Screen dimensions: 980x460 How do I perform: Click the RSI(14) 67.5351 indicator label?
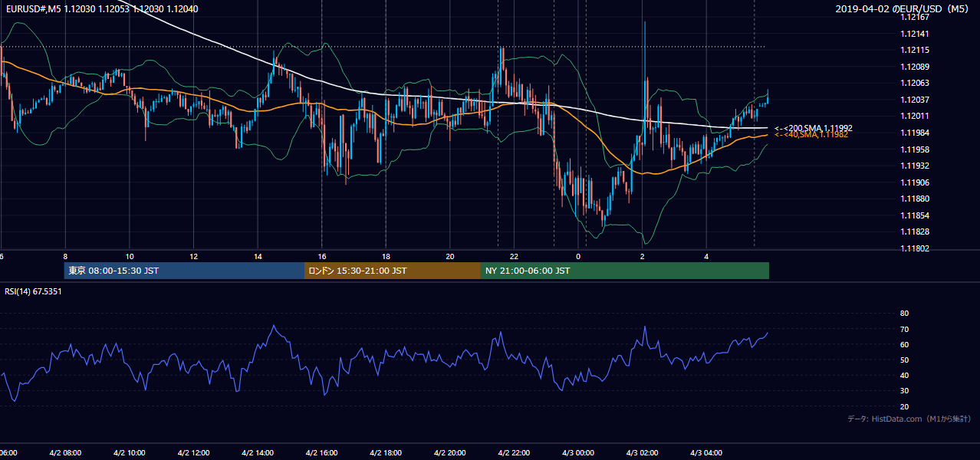(x=33, y=291)
